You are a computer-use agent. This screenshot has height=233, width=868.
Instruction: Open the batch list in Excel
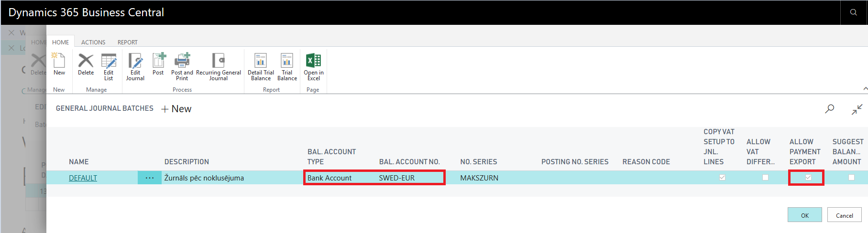(314, 67)
